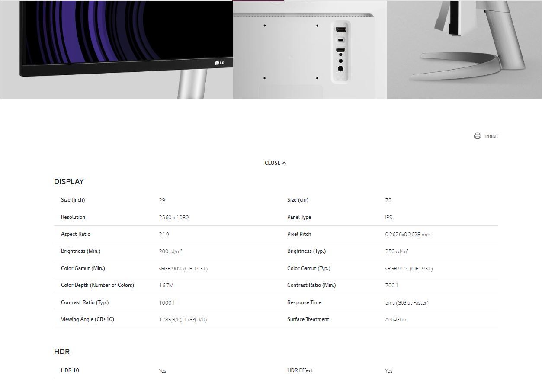Click the value 'sRGB 90% (CIE 1931)'
This screenshot has height=392, width=542.
[183, 269]
